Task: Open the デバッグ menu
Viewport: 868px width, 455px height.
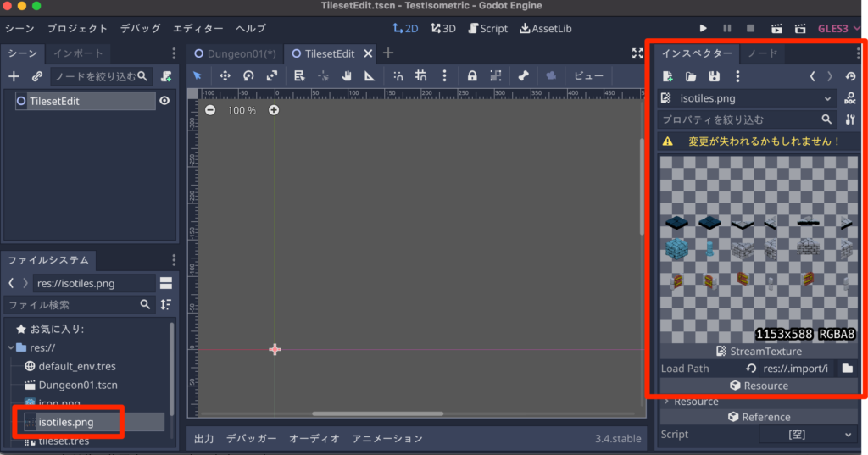Action: [x=141, y=28]
